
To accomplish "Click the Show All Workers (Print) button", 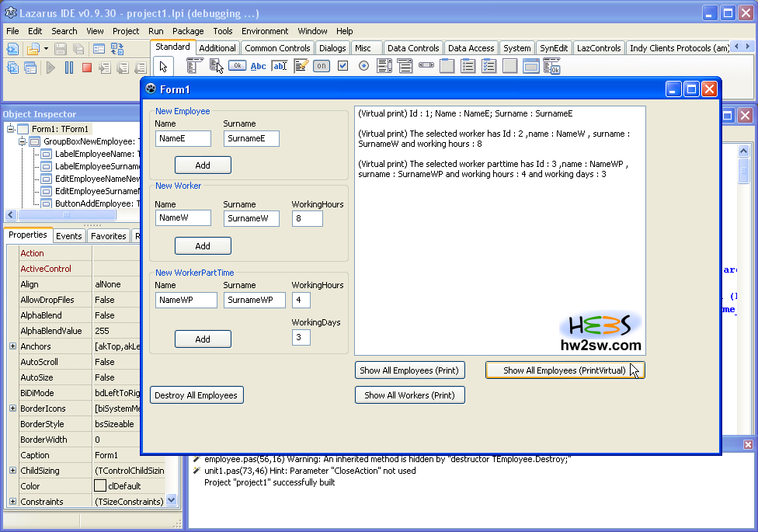I will (x=410, y=395).
